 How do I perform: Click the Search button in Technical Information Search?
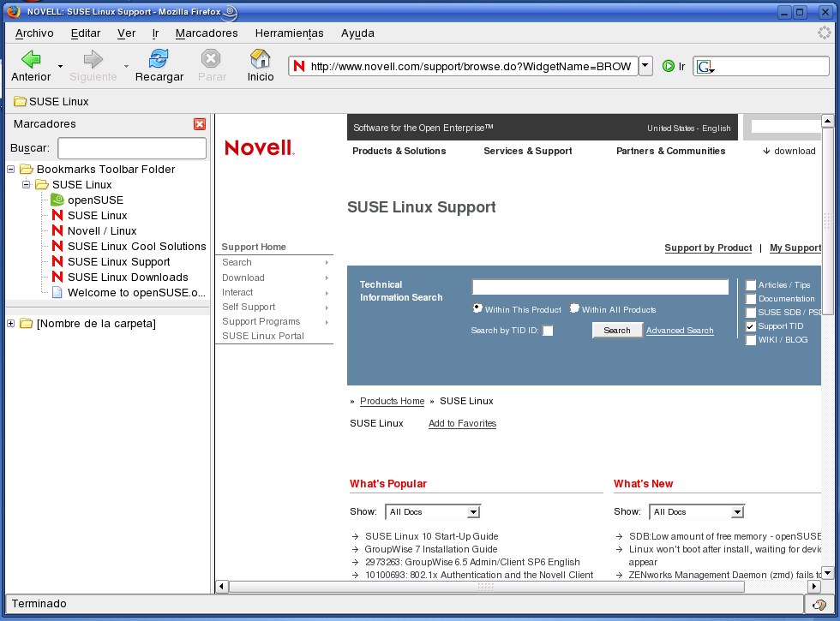coord(617,331)
